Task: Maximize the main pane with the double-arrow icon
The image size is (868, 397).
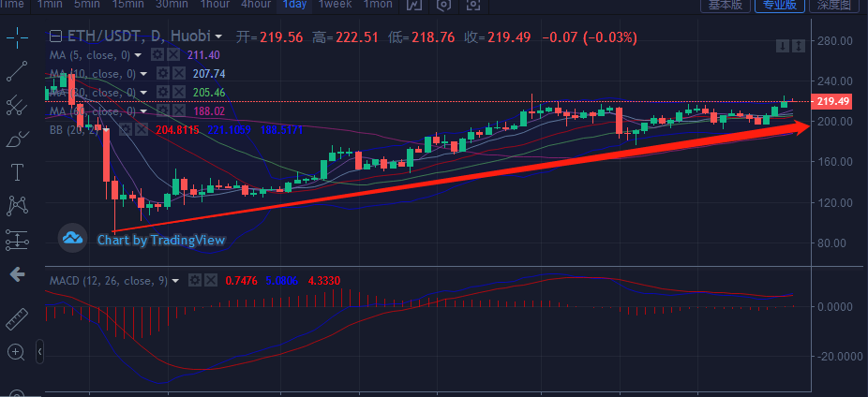Action: (x=798, y=46)
